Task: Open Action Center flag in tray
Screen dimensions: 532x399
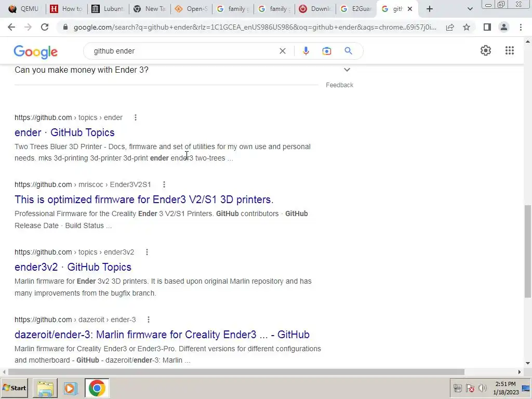Action: pyautogui.click(x=470, y=388)
